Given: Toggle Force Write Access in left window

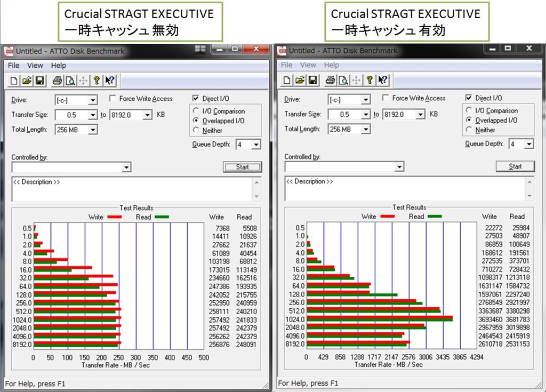Looking at the screenshot, I should click(113, 99).
